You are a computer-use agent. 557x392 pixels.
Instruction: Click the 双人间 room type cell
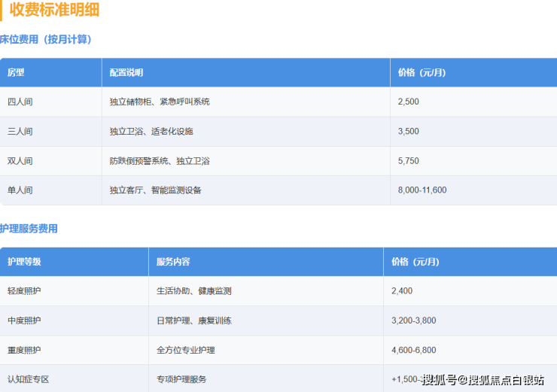(20, 161)
